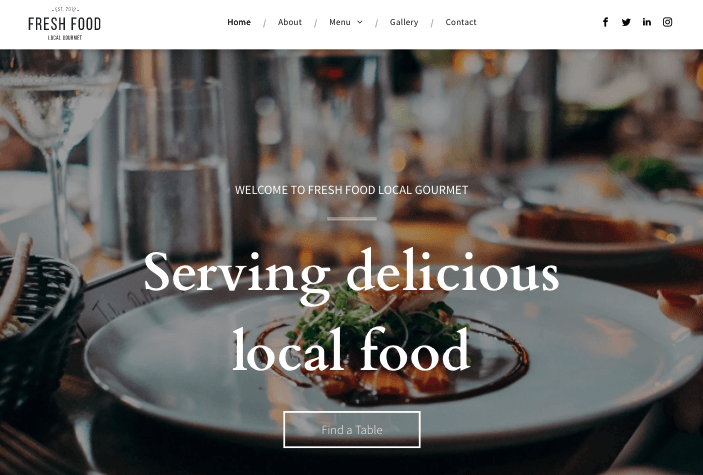Select the 'Welcome to Fresh Food Local Gourmet' text
The image size is (703, 475).
point(352,190)
